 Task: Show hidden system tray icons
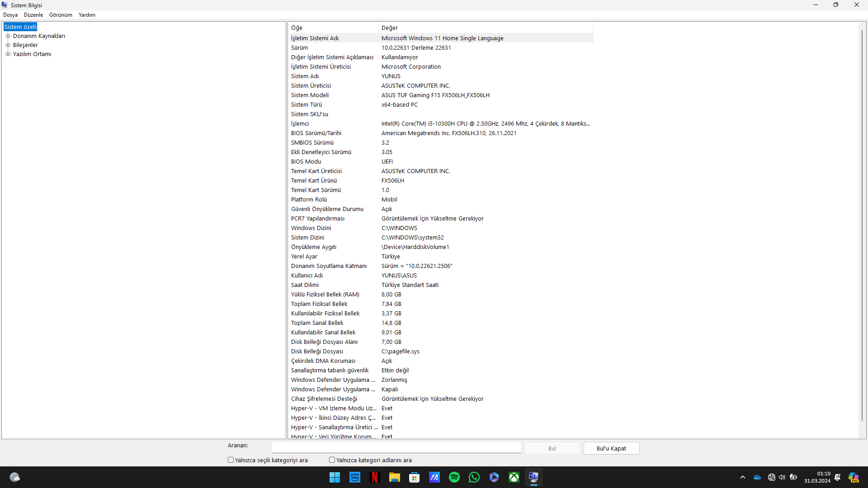(742, 477)
